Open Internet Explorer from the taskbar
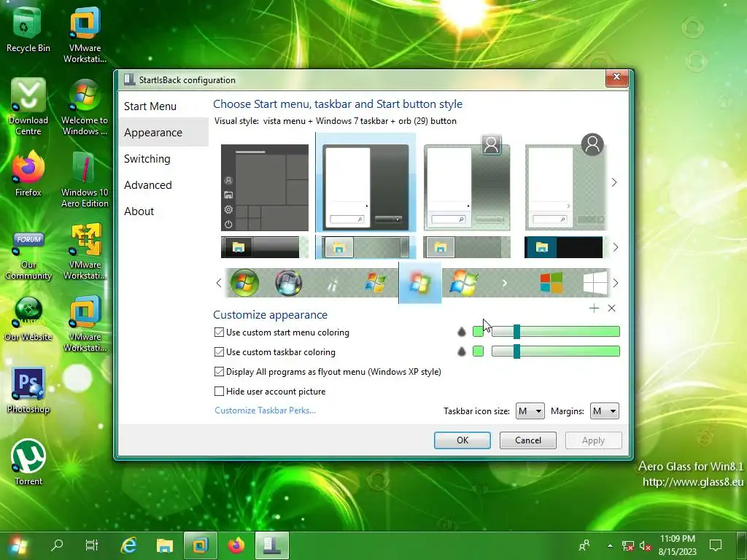 coord(128,545)
